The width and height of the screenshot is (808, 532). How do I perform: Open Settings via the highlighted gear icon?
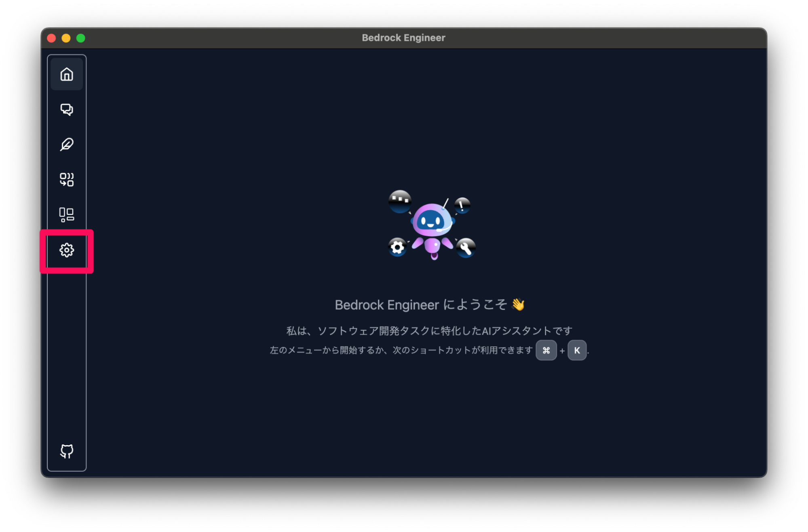[67, 250]
